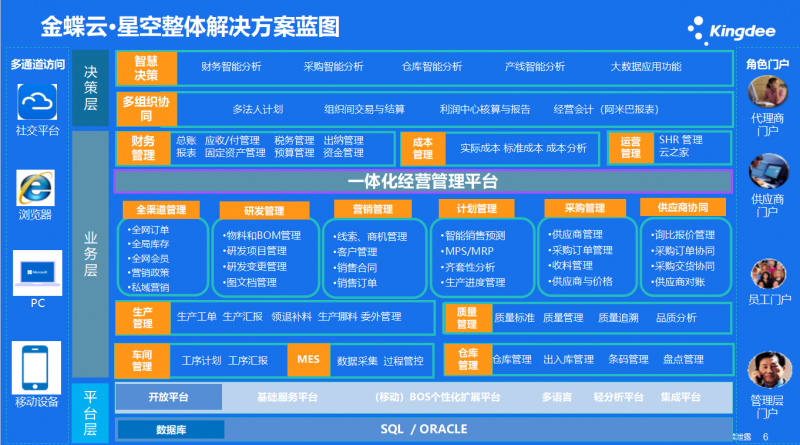Viewport: 800px width, 445px height.
Task: Click 利润中心核算与报告 text
Action: [485, 109]
